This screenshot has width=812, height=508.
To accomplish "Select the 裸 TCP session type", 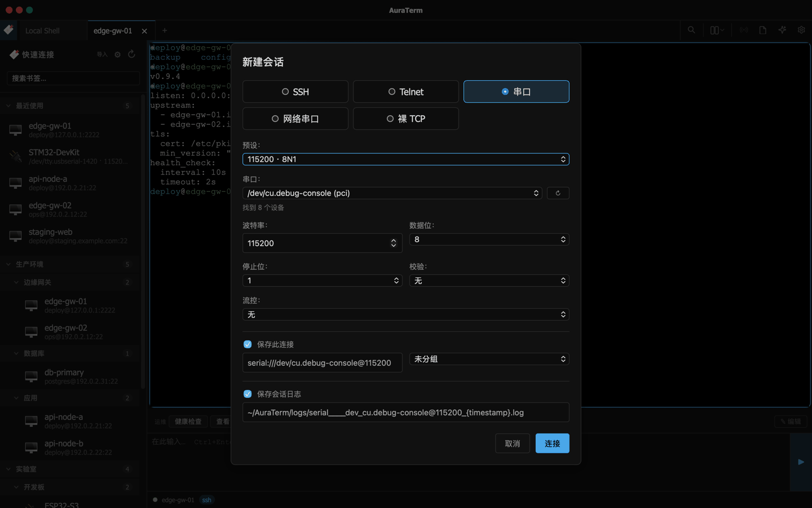I will [x=405, y=119].
